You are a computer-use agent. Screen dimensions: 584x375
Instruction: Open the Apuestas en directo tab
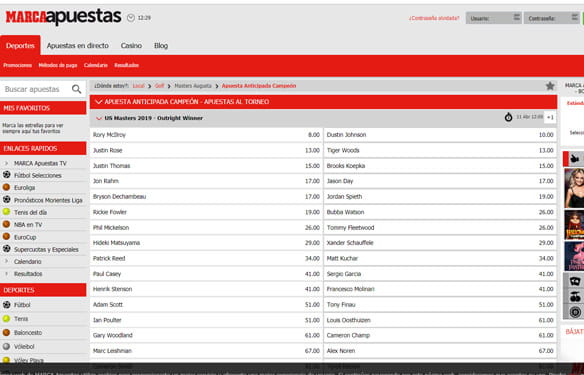(x=77, y=45)
